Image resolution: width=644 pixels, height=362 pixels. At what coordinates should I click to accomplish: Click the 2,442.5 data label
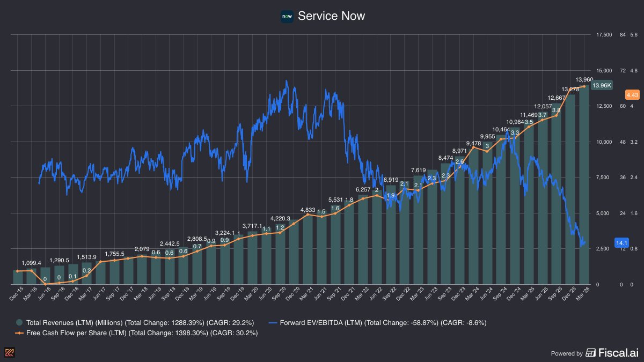pyautogui.click(x=170, y=243)
